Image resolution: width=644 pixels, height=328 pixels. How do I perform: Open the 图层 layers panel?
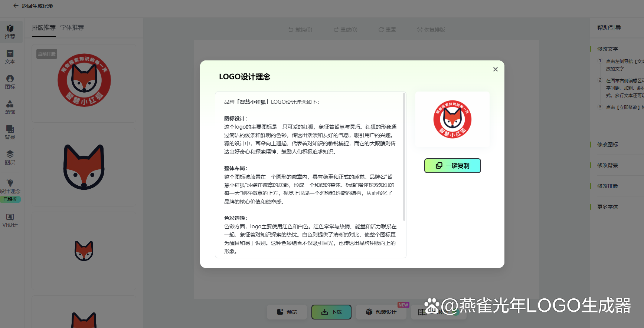pos(10,158)
